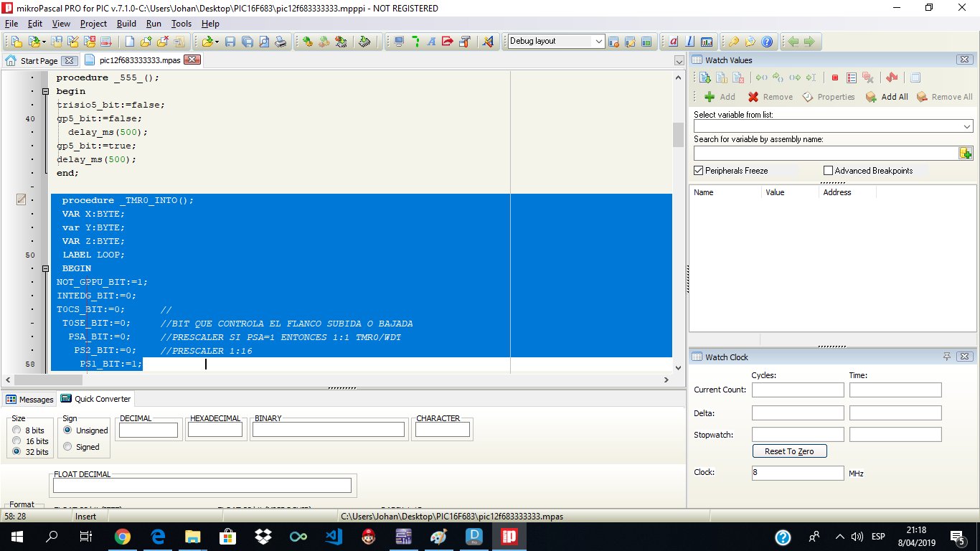
Task: Open the Help question mark icon
Action: (x=767, y=42)
